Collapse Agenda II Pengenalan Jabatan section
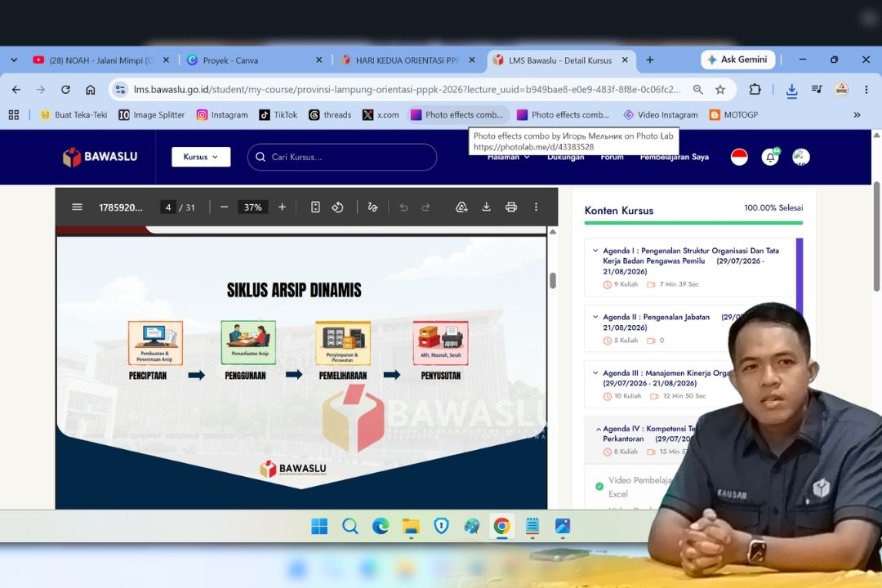 pyautogui.click(x=595, y=317)
